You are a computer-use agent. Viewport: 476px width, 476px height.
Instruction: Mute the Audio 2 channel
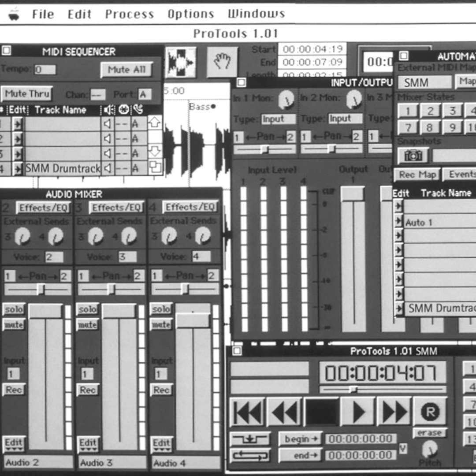(14, 325)
